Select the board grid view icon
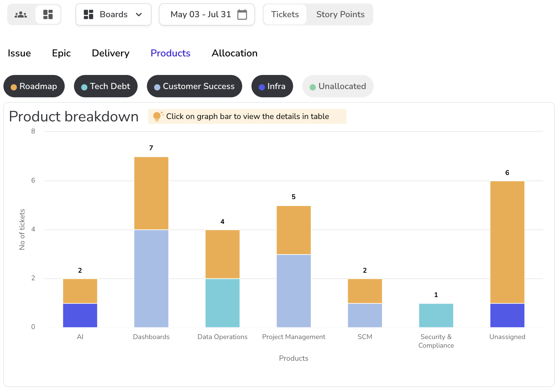 (x=48, y=14)
